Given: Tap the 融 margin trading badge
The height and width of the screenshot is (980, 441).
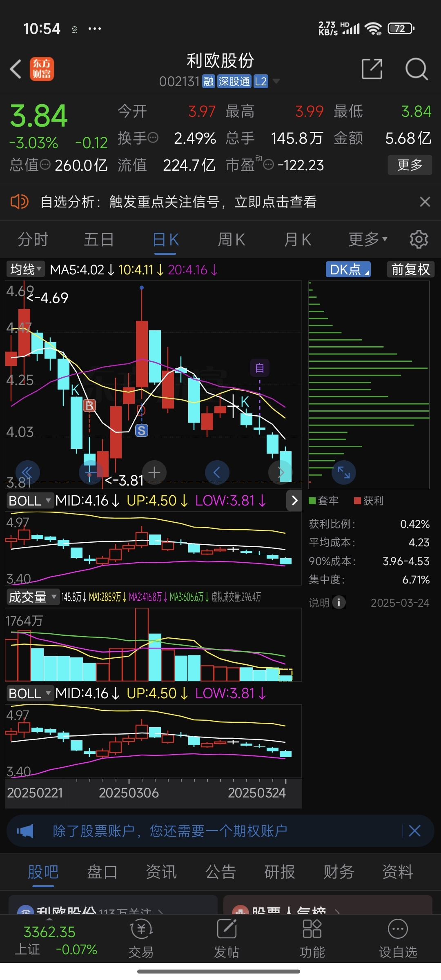Looking at the screenshot, I should pos(209,82).
